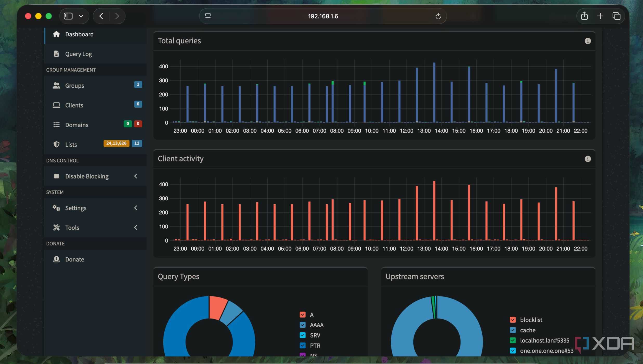
Task: Click the Clients laptop icon
Action: 56,105
